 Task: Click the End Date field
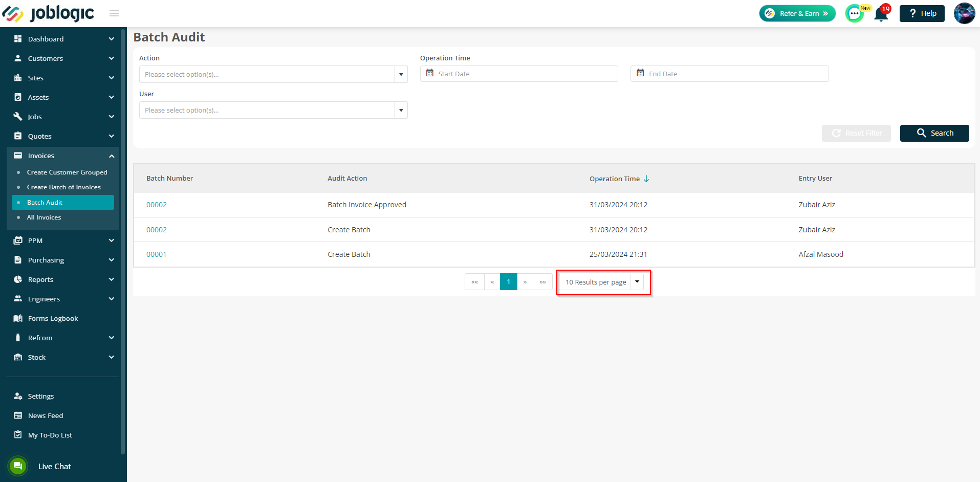[x=730, y=74]
